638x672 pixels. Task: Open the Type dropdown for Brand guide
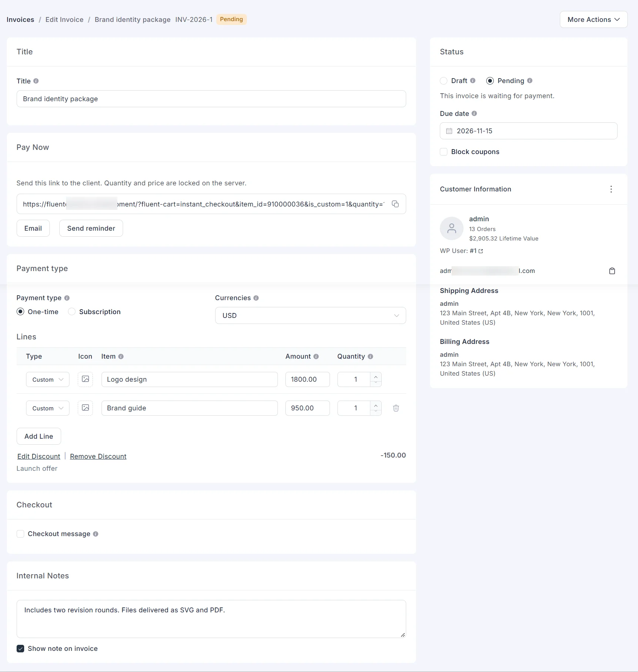click(48, 408)
